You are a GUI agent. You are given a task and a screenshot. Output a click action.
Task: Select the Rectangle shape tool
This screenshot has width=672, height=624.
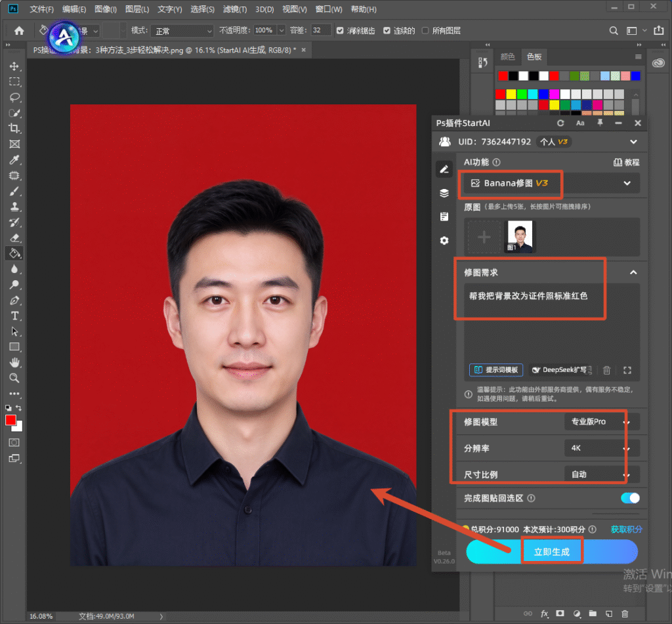tap(14, 346)
